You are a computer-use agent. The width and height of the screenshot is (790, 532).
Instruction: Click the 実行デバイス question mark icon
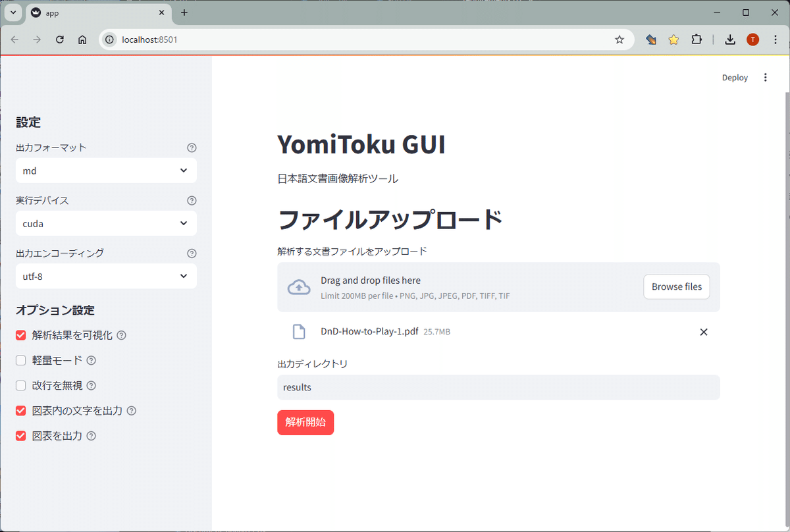[191, 200]
